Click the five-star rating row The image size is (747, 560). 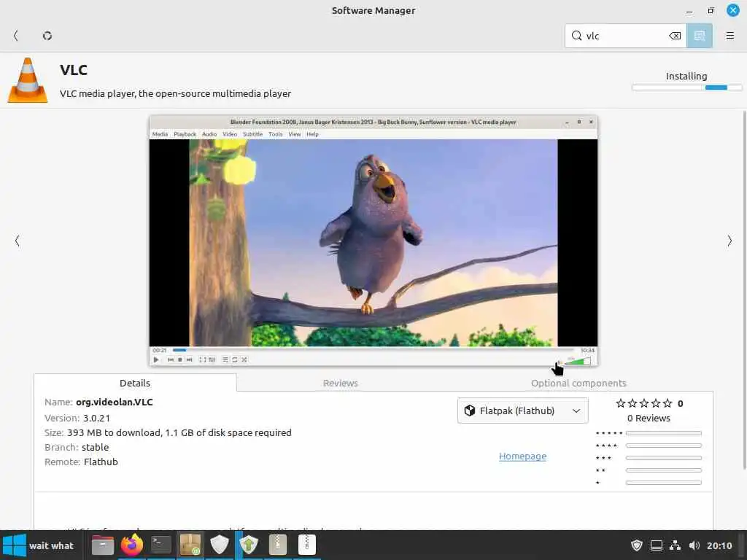[644, 403]
